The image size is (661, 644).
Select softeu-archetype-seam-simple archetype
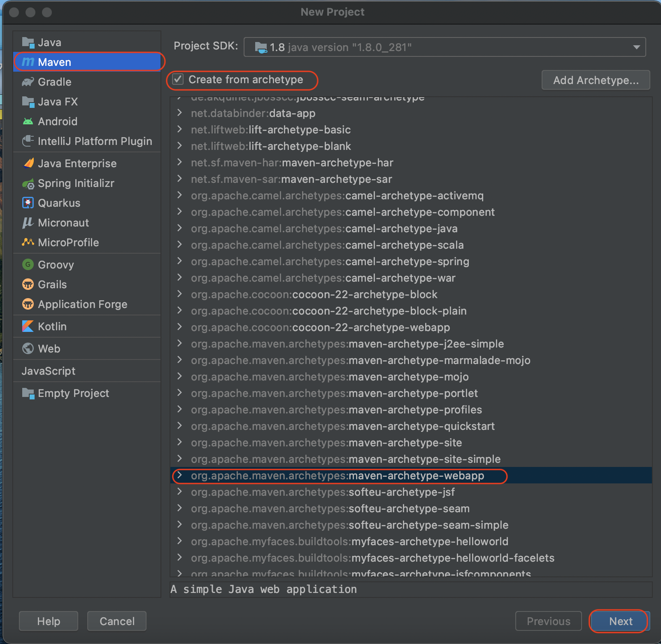tap(411, 525)
